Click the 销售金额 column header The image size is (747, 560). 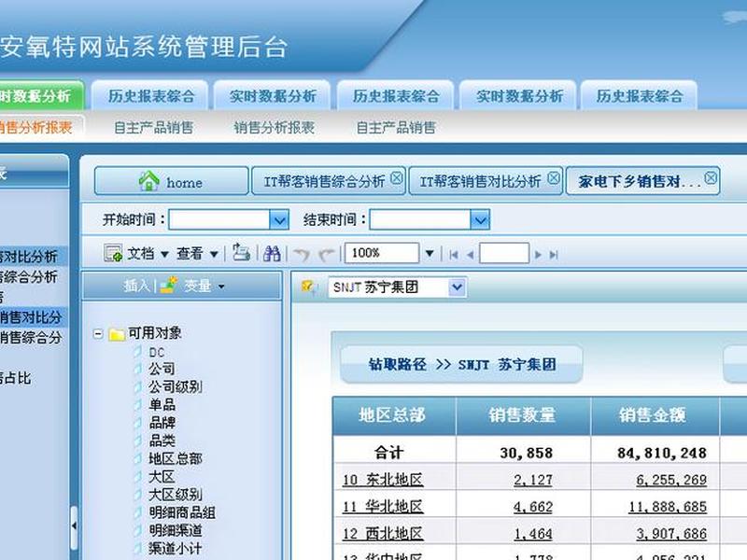(655, 415)
